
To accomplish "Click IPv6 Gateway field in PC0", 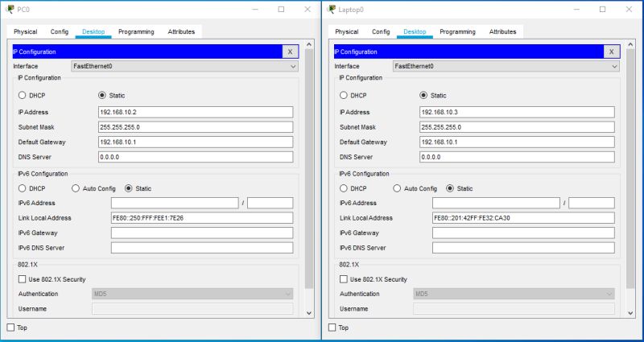I will (202, 233).
